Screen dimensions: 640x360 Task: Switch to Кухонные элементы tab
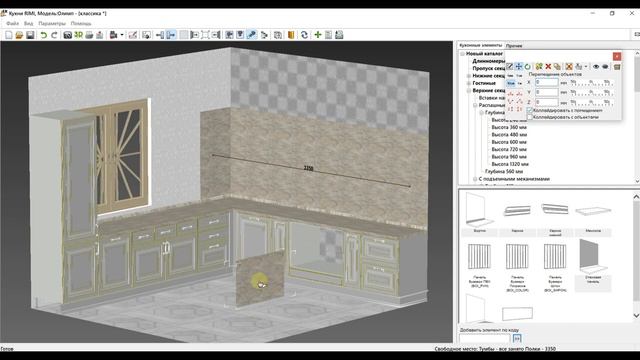(x=480, y=45)
